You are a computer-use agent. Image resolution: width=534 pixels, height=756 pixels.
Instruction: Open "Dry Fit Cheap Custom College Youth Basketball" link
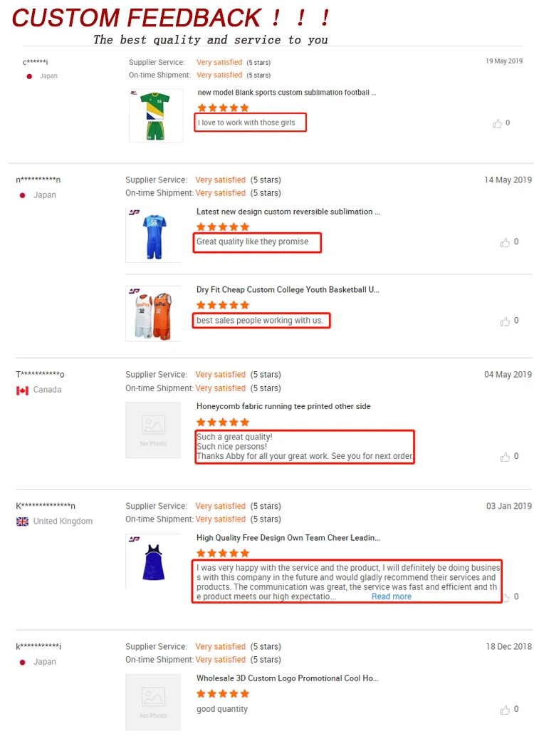point(288,290)
